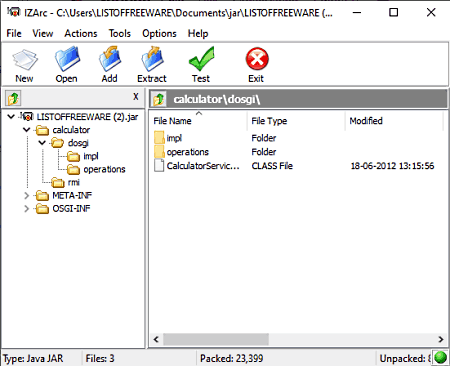Select 'impl' label in the tree

(91, 156)
